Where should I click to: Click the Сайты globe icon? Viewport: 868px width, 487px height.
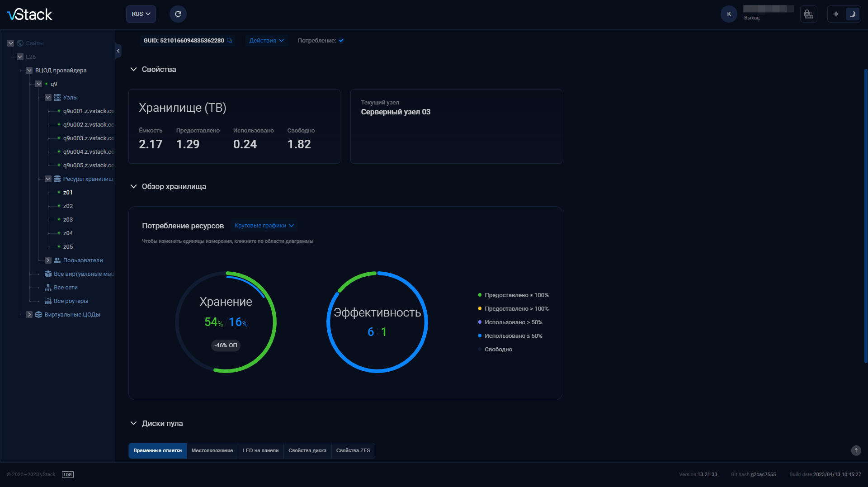[20, 43]
